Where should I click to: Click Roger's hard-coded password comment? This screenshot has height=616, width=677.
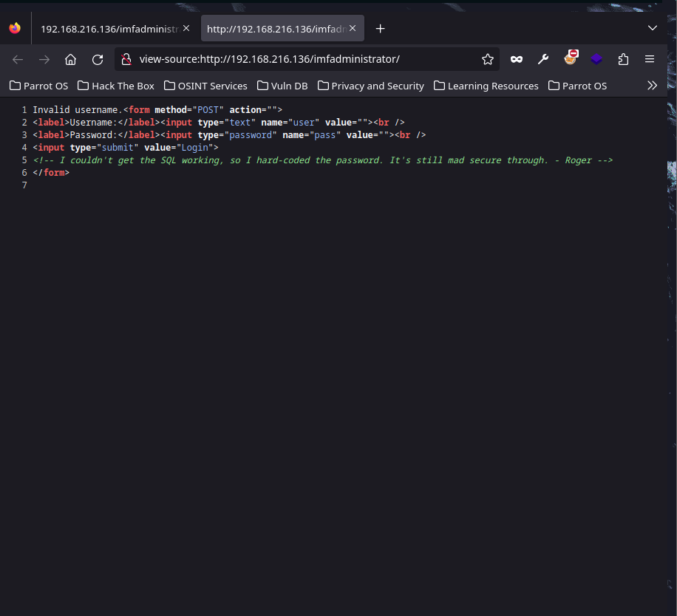(x=322, y=160)
